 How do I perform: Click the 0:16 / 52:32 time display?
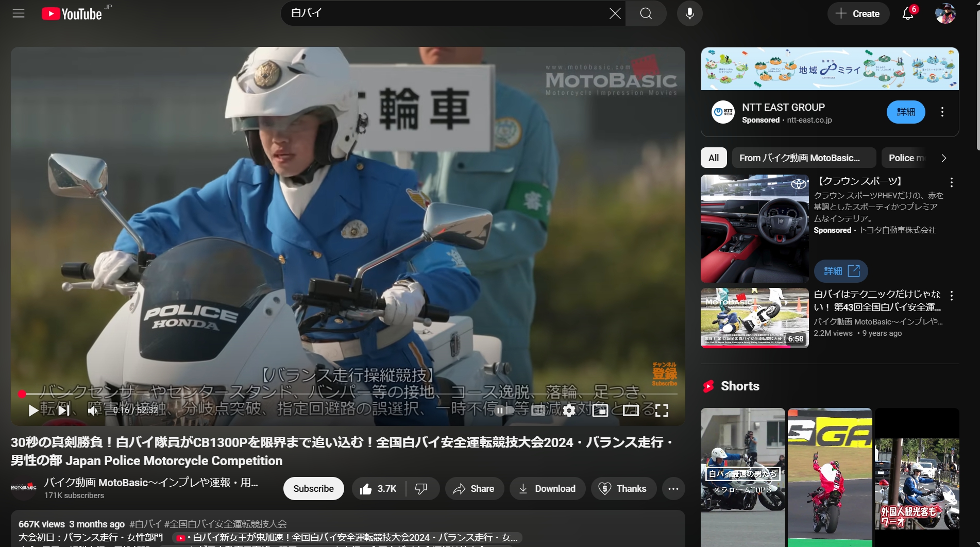[x=136, y=411]
